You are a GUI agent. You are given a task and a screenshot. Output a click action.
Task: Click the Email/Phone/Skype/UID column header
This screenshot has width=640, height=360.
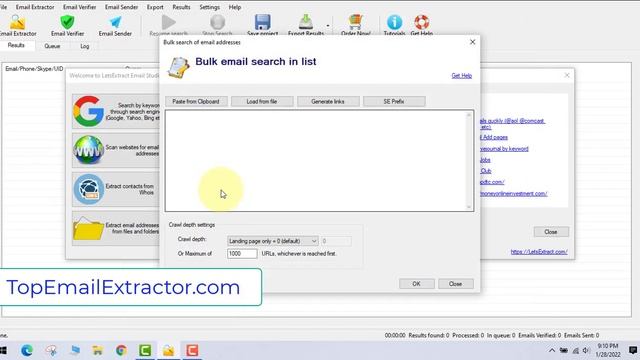click(x=34, y=69)
